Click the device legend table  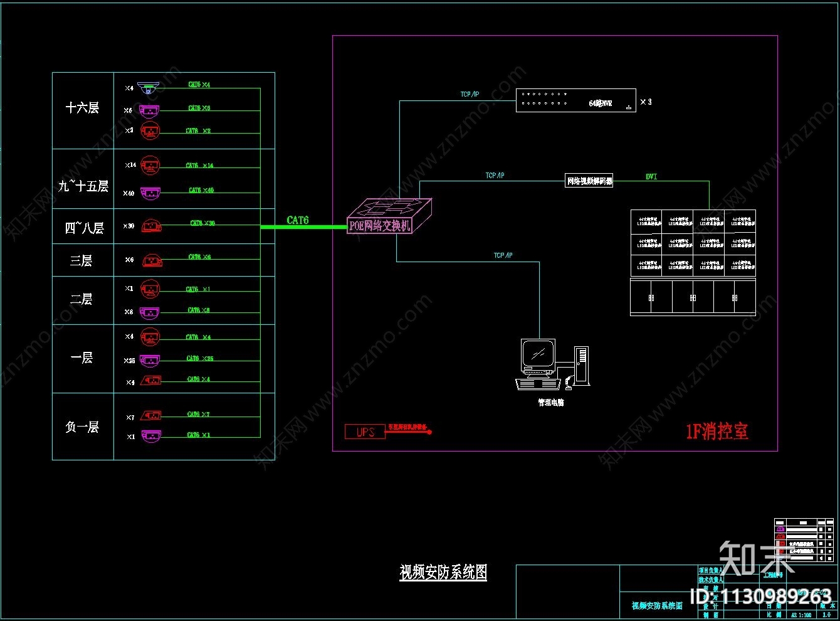pyautogui.click(x=804, y=541)
